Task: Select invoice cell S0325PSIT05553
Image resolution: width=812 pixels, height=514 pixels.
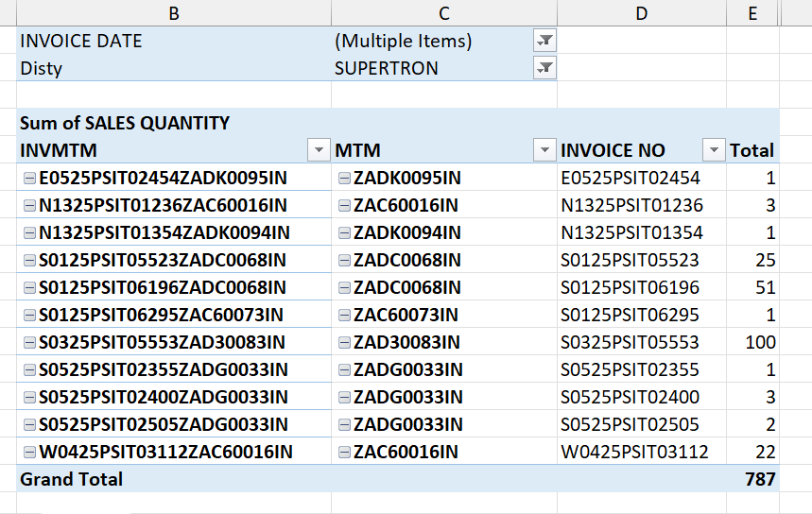Action: pos(630,342)
